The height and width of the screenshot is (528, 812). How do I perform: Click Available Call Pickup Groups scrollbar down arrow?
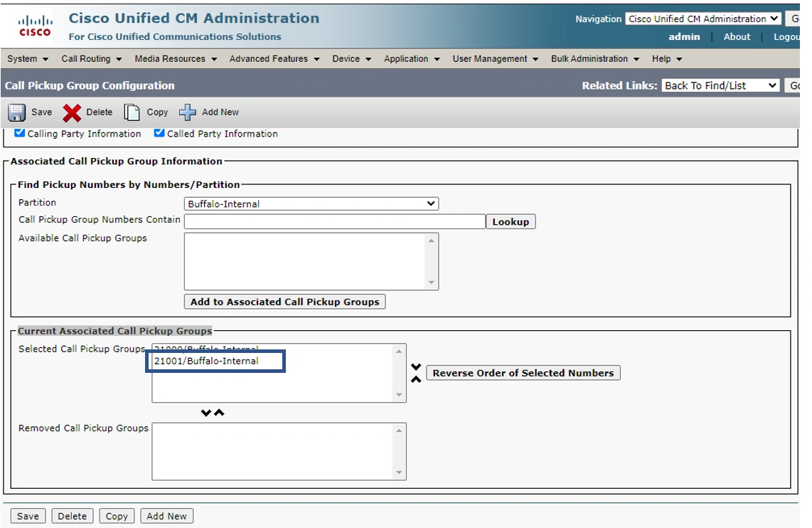432,283
